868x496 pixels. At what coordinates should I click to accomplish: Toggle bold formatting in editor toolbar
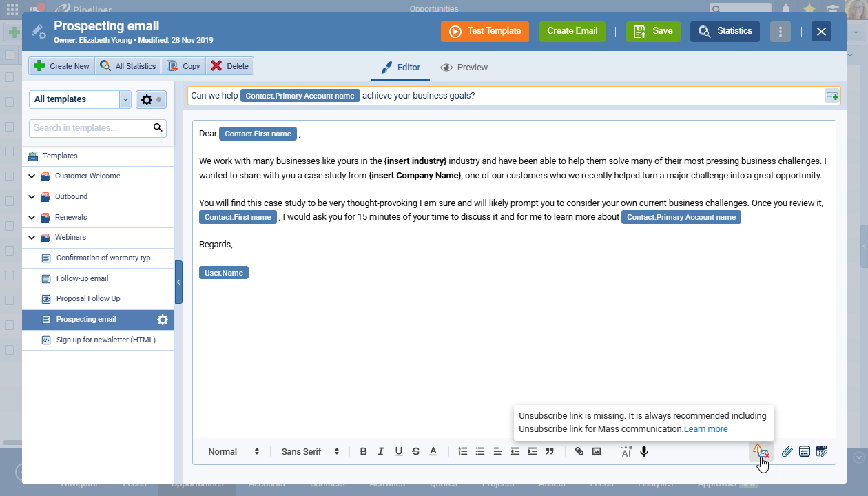(x=364, y=451)
